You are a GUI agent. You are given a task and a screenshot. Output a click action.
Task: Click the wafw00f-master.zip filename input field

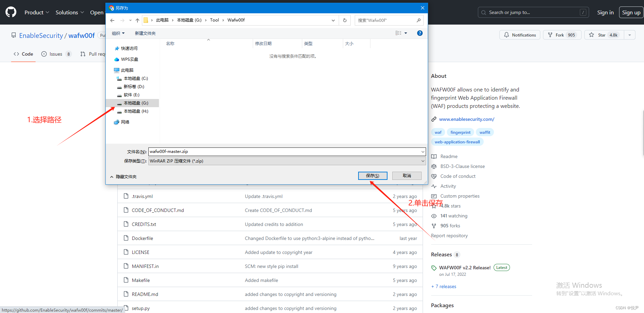pyautogui.click(x=286, y=151)
